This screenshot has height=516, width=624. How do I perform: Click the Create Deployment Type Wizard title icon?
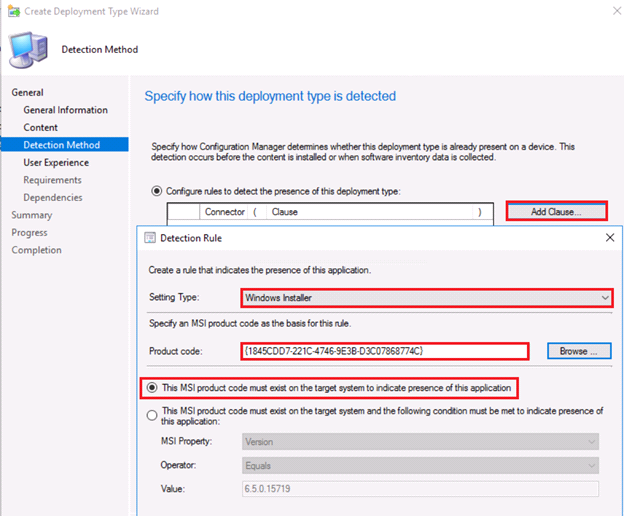(13, 11)
